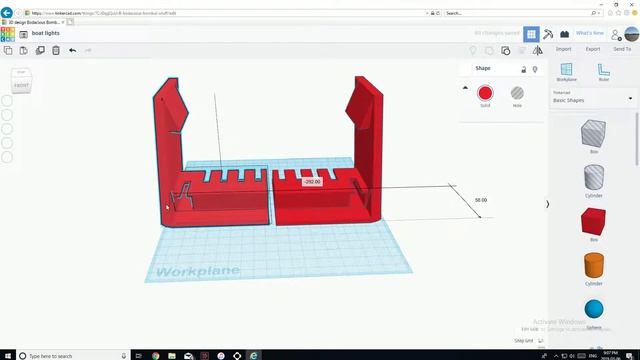Click the shapes panel scrollbar
640x360 pixels.
[x=636, y=139]
